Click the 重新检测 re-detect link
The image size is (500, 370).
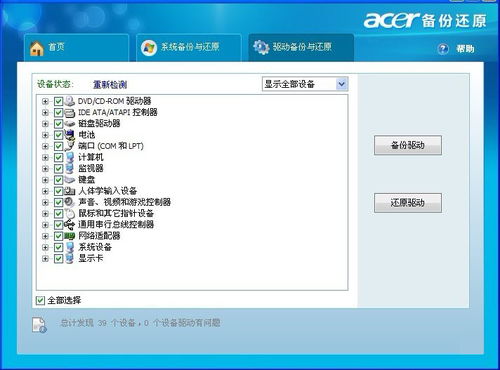[110, 85]
